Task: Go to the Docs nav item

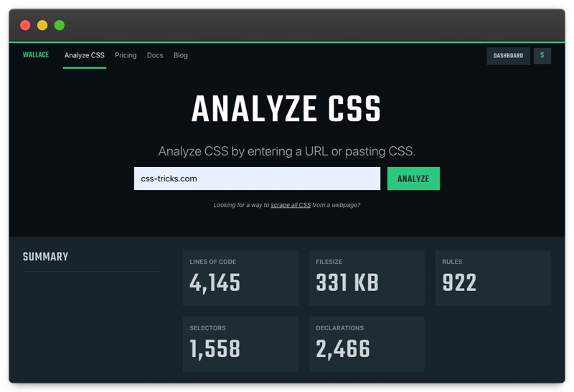Action: point(155,55)
